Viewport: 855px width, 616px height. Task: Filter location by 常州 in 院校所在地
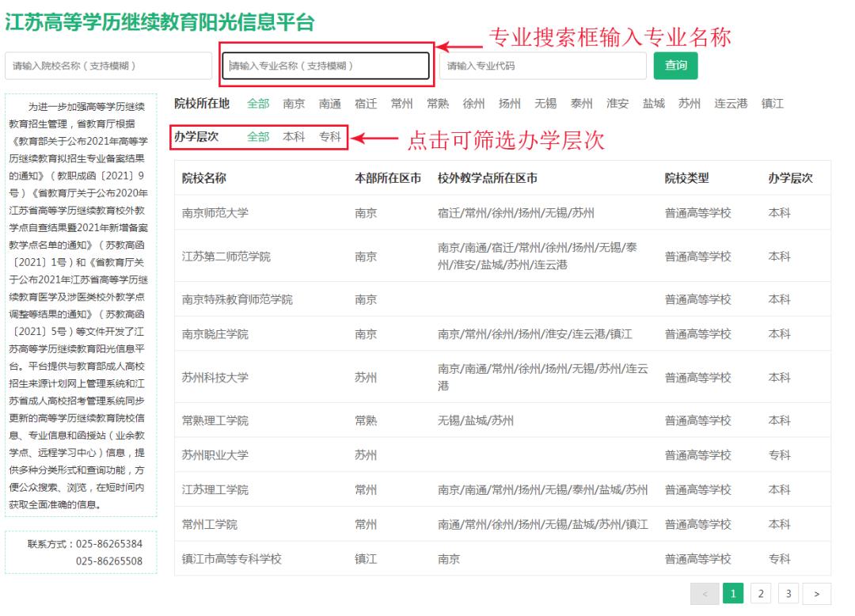pyautogui.click(x=402, y=104)
